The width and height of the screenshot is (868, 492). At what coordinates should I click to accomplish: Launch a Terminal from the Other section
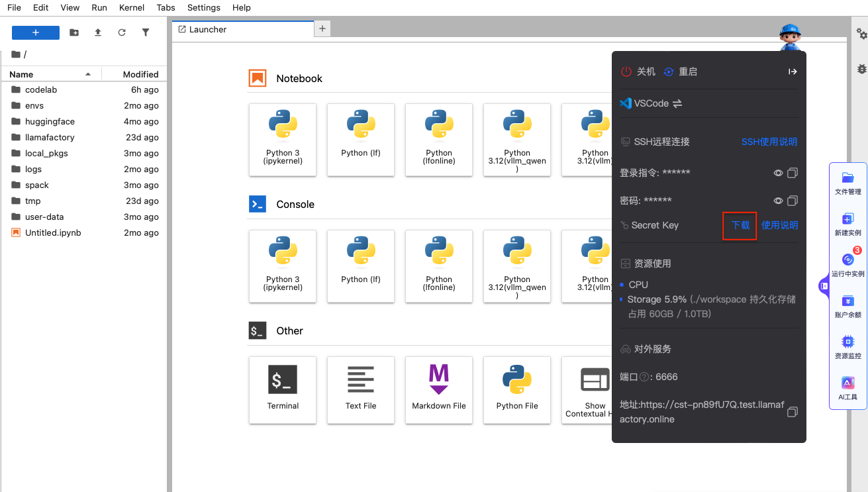click(283, 389)
